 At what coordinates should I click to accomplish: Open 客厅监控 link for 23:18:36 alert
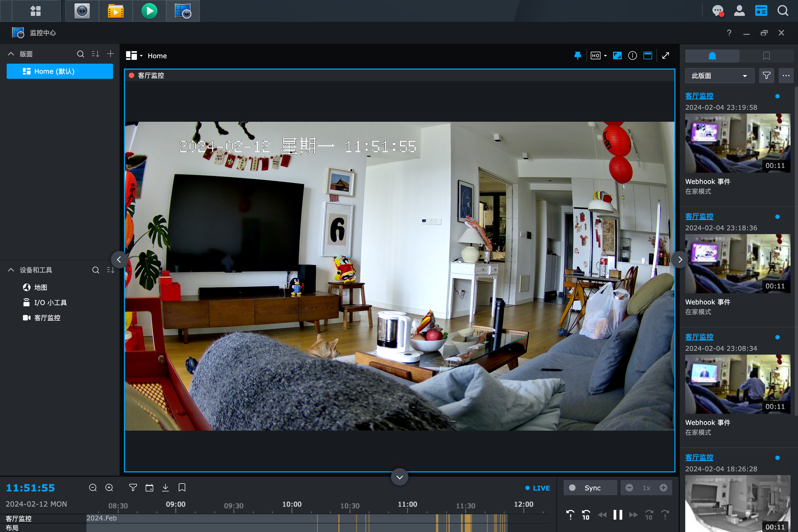(x=699, y=216)
